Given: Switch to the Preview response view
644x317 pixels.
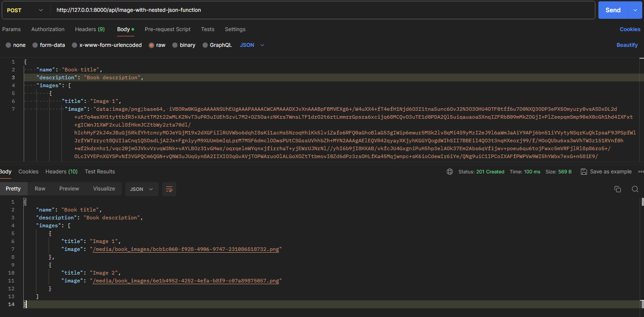Looking at the screenshot, I should pyautogui.click(x=69, y=189).
